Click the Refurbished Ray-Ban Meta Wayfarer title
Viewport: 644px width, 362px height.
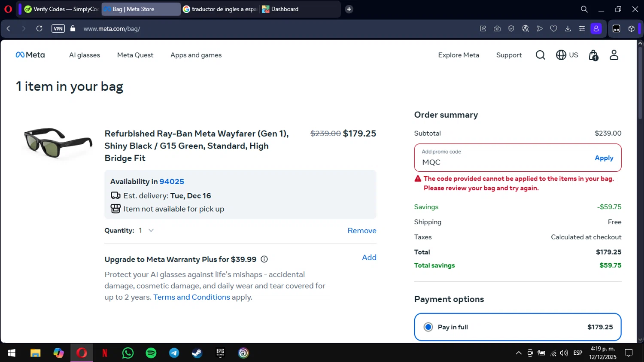click(x=197, y=146)
